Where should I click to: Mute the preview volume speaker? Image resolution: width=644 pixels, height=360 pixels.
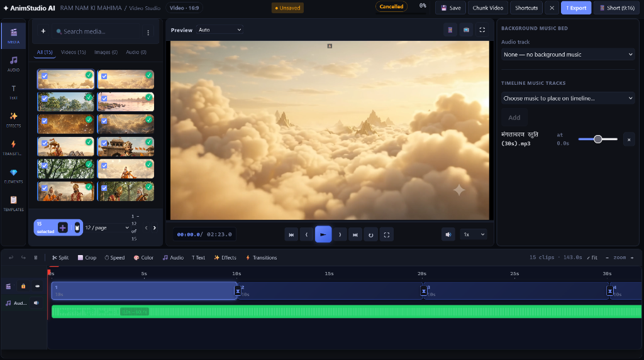point(448,234)
